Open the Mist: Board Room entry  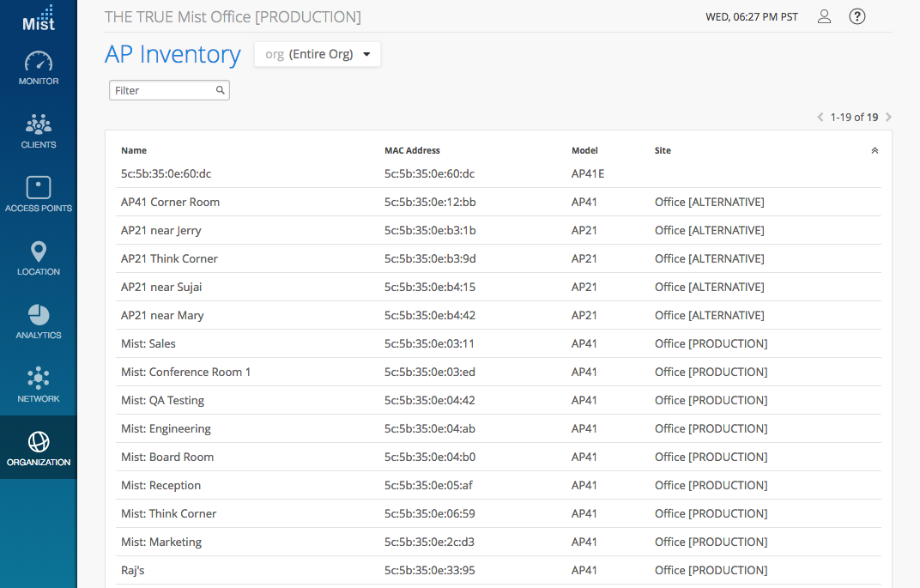tap(167, 457)
